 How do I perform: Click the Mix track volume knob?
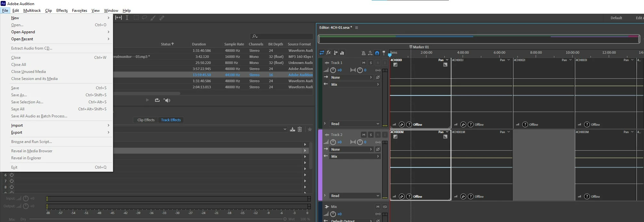(x=333, y=214)
